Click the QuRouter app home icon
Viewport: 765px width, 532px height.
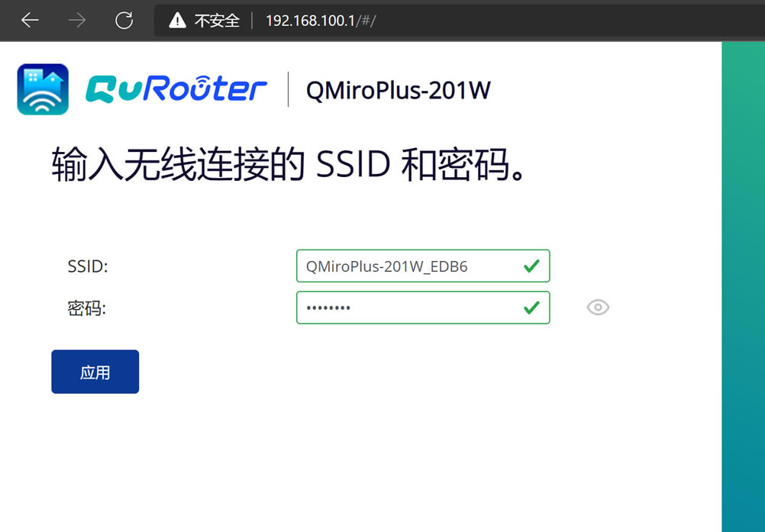click(43, 89)
